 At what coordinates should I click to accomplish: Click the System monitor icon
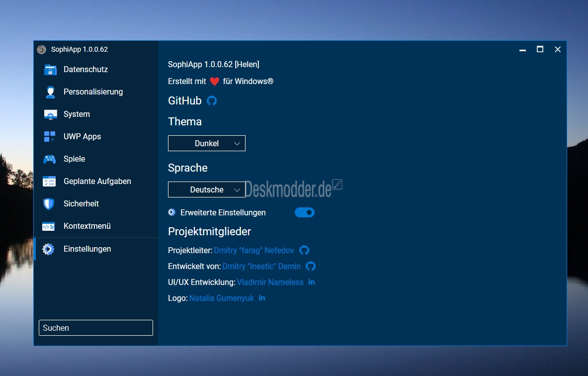[x=50, y=114]
